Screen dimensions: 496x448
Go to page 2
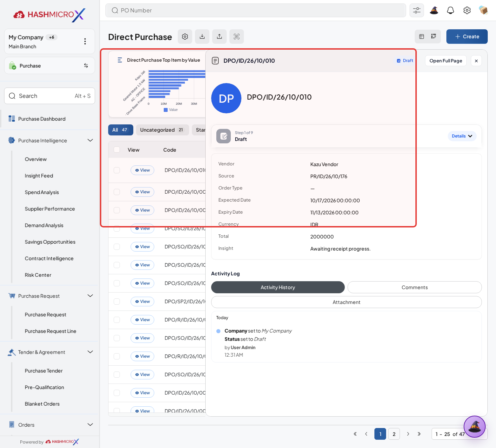tap(394, 434)
